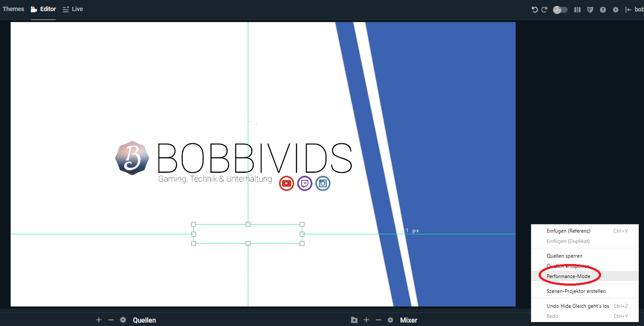Click top-center handle of selected source box
This screenshot has width=644, height=326.
click(x=248, y=224)
